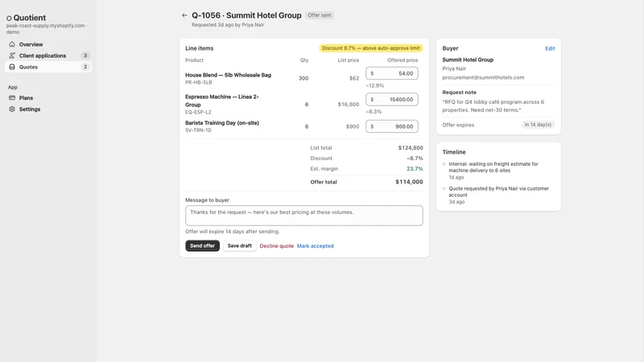Click the 'Offer will expire 14 days' note
The width and height of the screenshot is (644, 362).
[x=232, y=232]
